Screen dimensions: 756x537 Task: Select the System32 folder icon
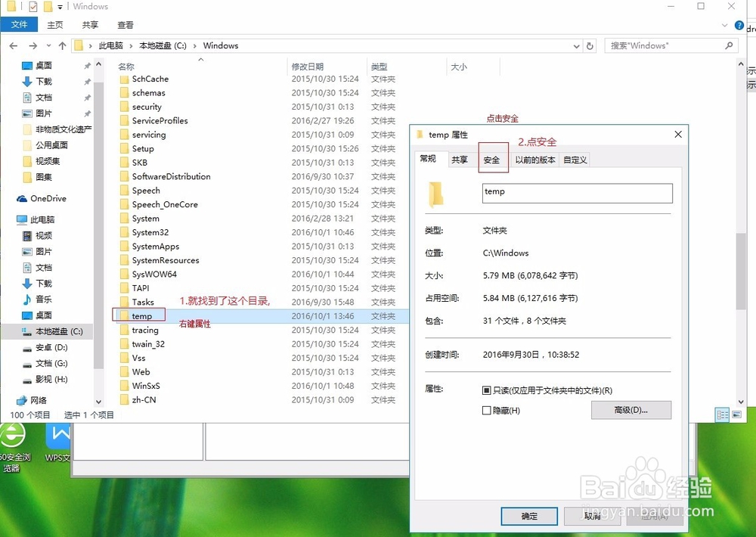[x=125, y=232]
